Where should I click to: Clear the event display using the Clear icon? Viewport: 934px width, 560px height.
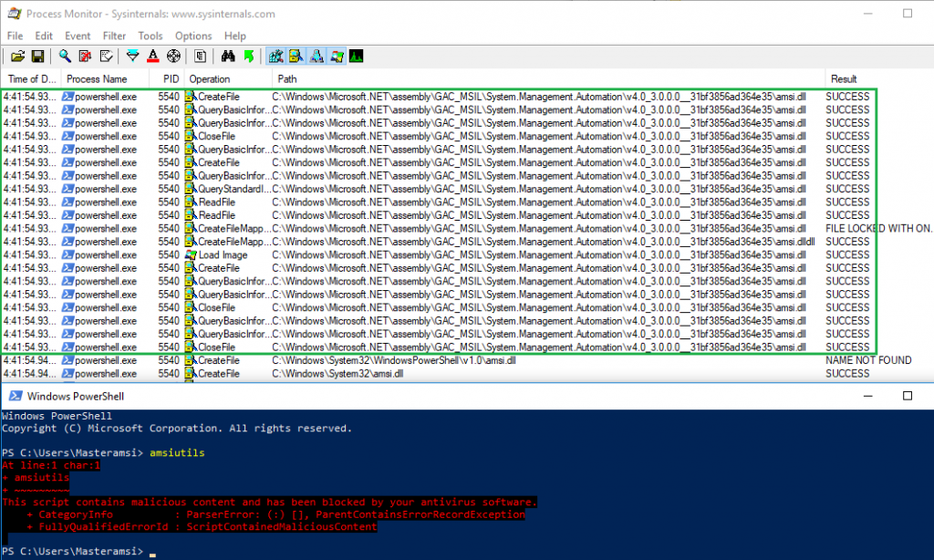coord(108,57)
